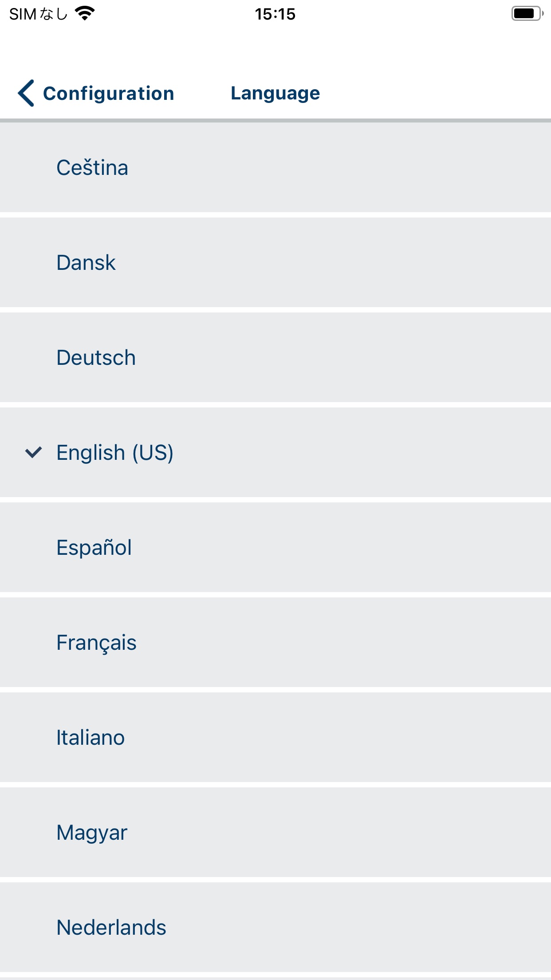
Task: Tap the Wi-Fi status icon
Action: [x=85, y=14]
